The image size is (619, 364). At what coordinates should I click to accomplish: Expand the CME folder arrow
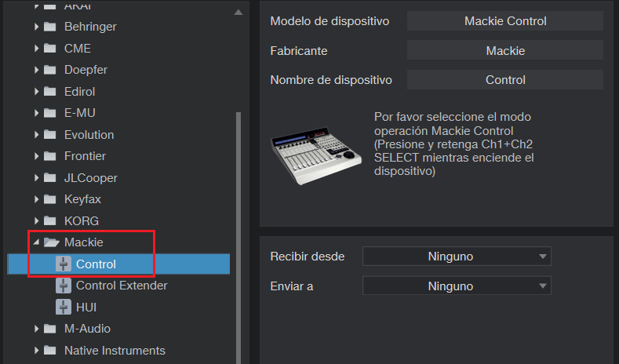click(36, 48)
